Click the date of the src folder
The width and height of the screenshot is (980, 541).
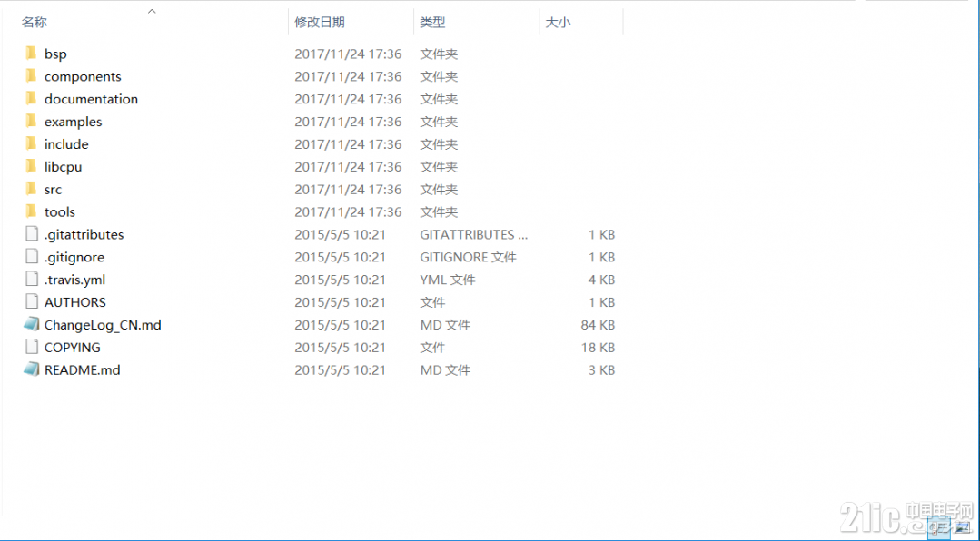tap(348, 190)
